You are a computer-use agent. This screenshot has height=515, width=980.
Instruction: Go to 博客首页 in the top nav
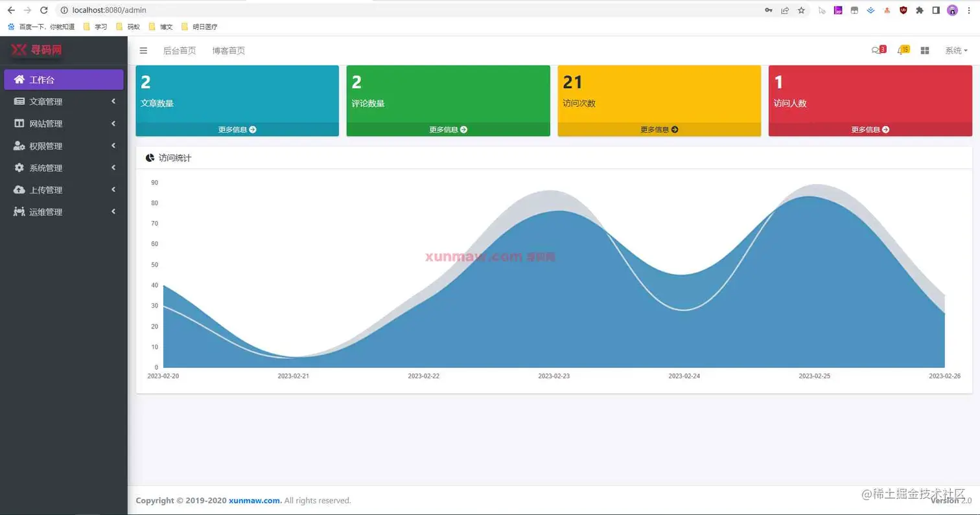click(229, 51)
